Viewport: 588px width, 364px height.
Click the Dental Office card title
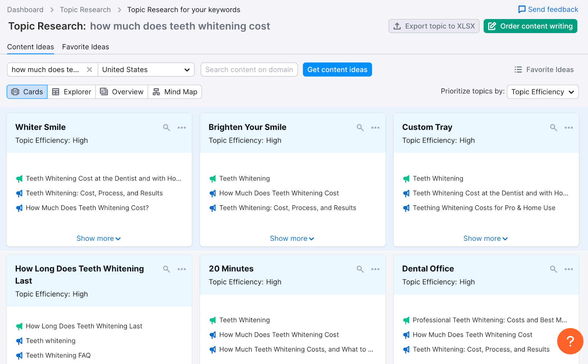[428, 269]
